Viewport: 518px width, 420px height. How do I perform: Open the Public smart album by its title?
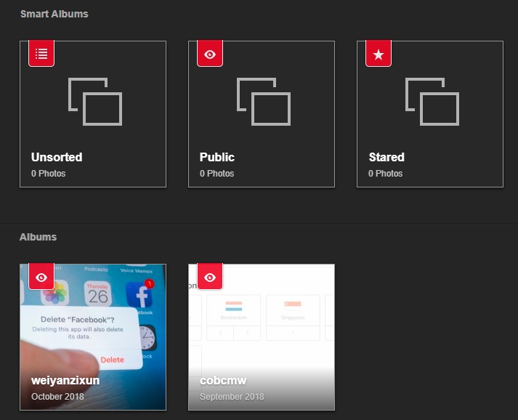[217, 157]
